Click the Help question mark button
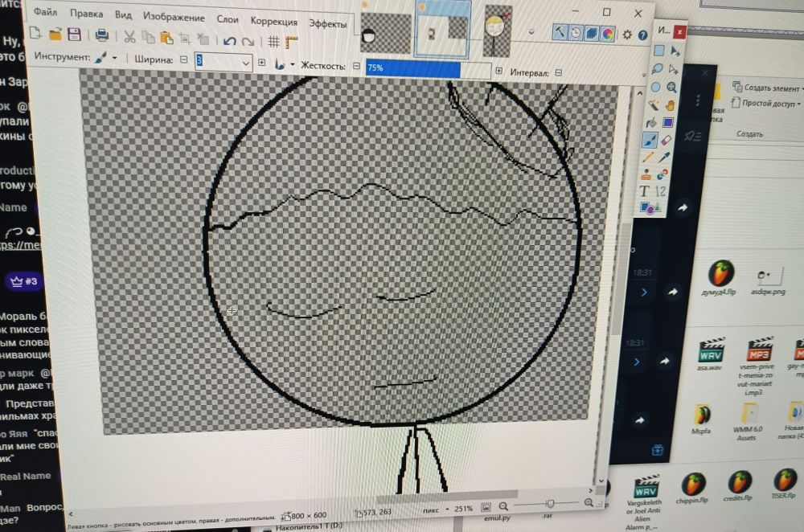 (x=642, y=35)
